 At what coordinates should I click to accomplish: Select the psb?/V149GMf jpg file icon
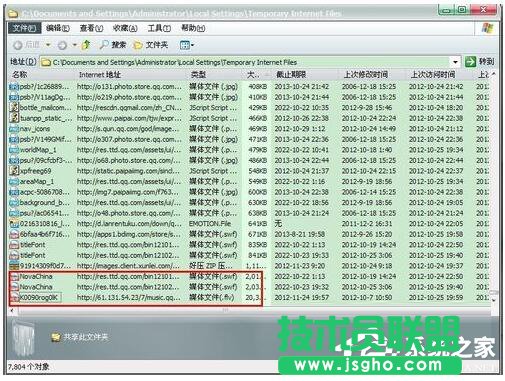(14, 139)
